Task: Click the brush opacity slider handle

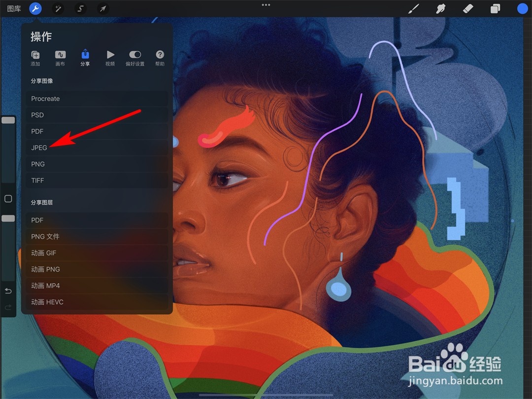Action: pos(8,218)
